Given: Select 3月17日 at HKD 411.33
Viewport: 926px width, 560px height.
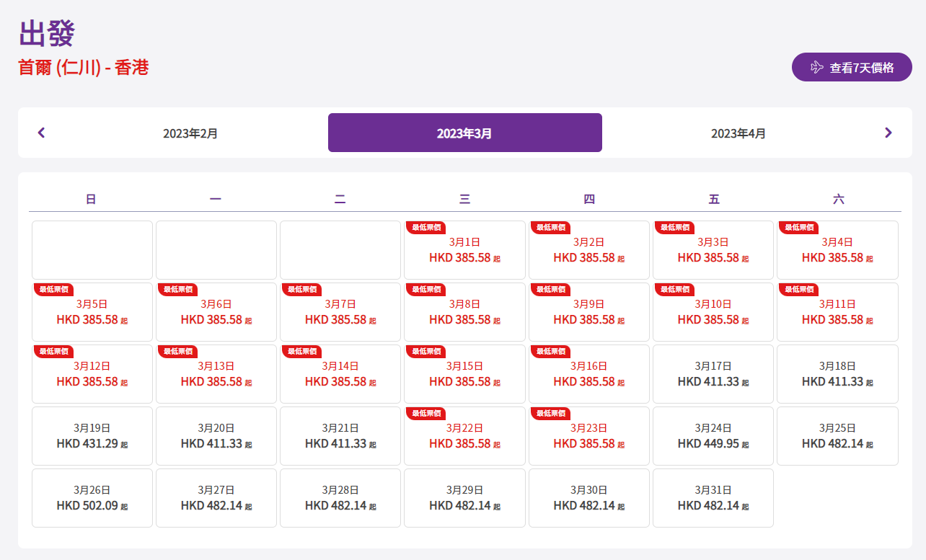Looking at the screenshot, I should click(713, 375).
